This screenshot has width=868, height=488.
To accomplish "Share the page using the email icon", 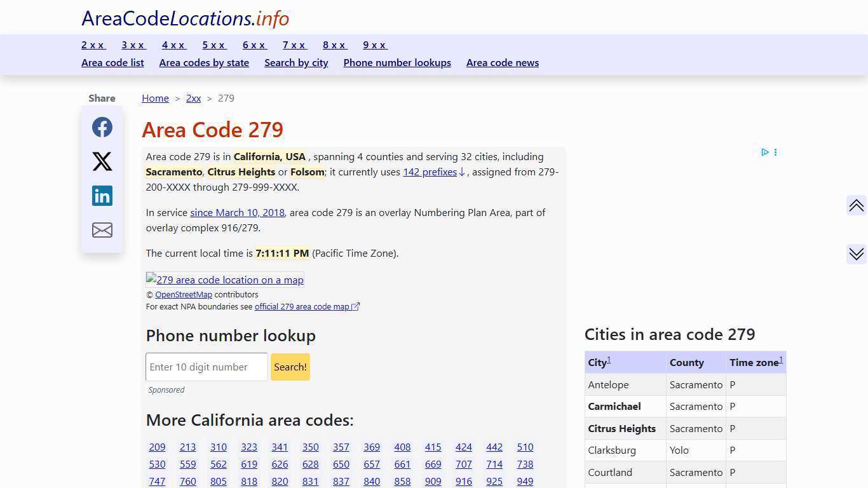I will pos(102,230).
